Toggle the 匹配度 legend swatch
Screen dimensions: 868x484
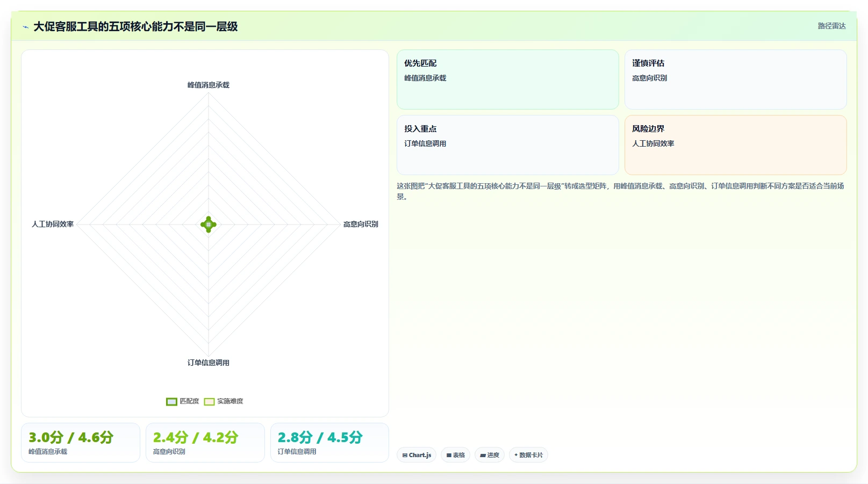pos(171,401)
